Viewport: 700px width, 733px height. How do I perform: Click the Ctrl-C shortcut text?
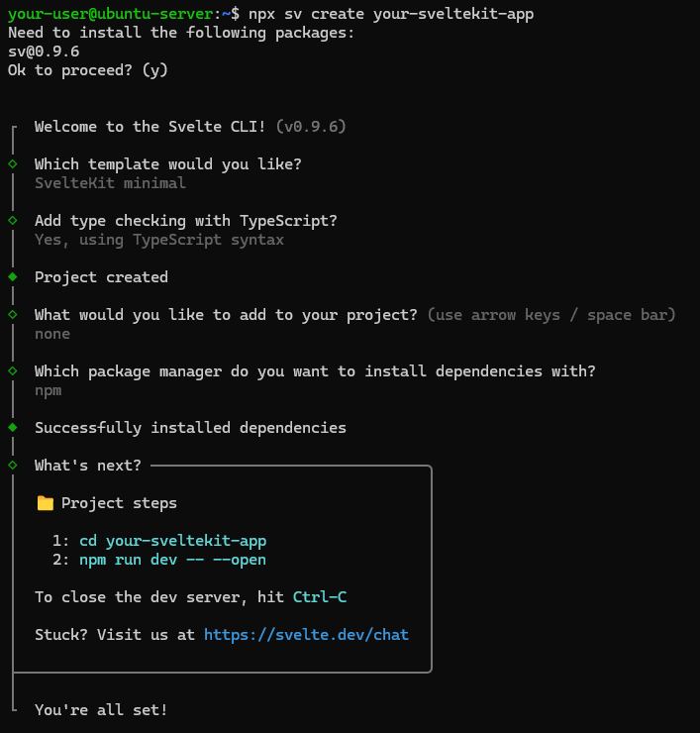coord(320,597)
